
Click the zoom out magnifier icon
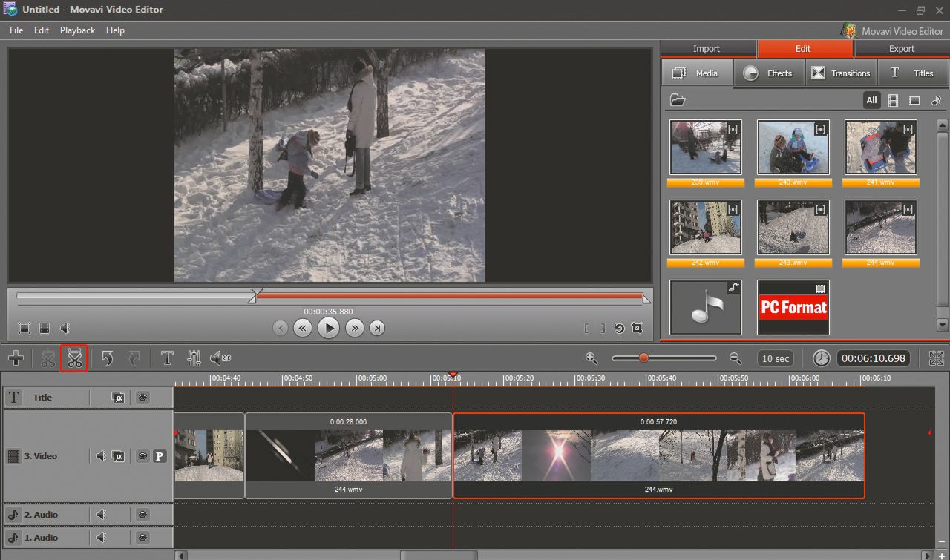point(736,358)
